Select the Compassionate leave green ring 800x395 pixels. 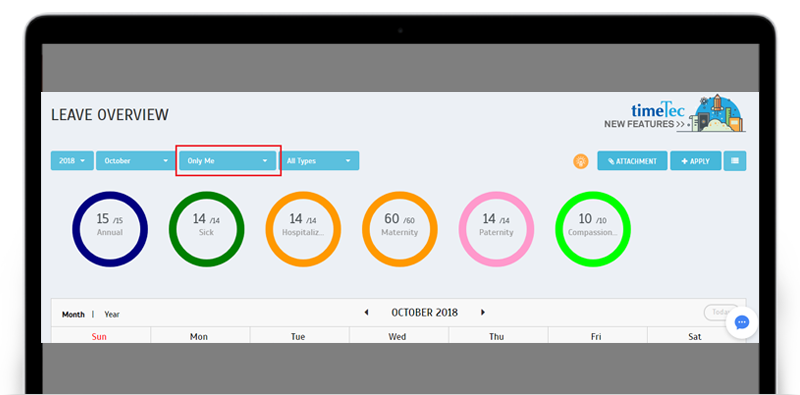pos(593,229)
